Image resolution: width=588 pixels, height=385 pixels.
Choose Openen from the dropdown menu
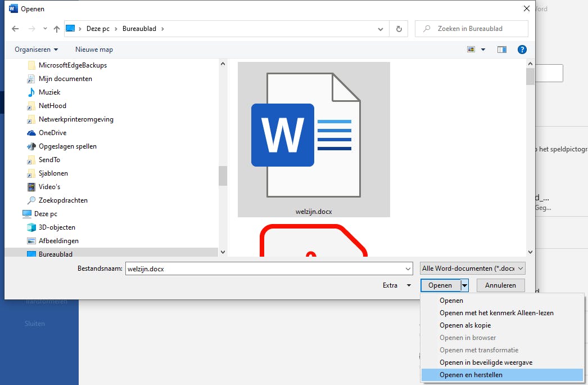click(502, 301)
